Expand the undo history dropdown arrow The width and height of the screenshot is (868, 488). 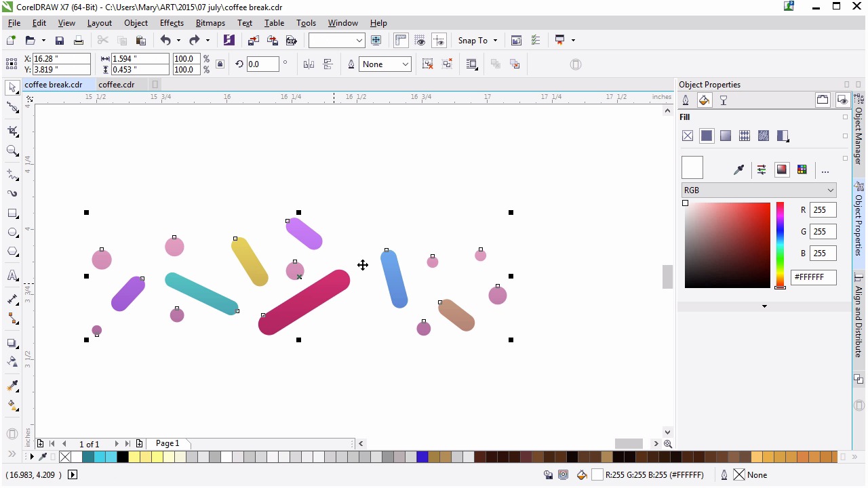click(x=179, y=41)
